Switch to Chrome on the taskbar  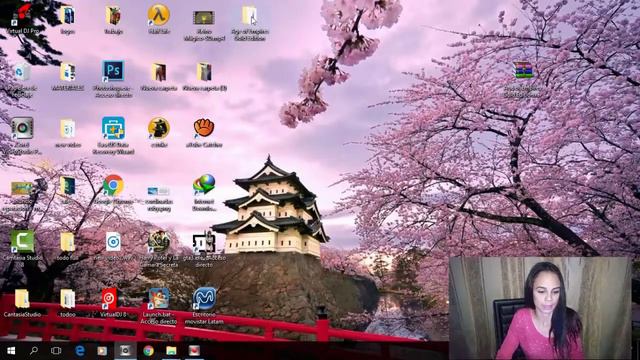148,351
